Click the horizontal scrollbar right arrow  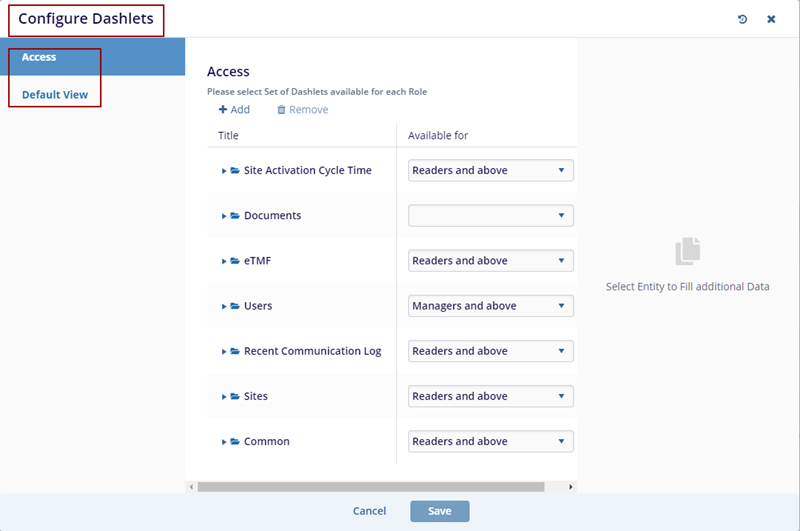(571, 487)
